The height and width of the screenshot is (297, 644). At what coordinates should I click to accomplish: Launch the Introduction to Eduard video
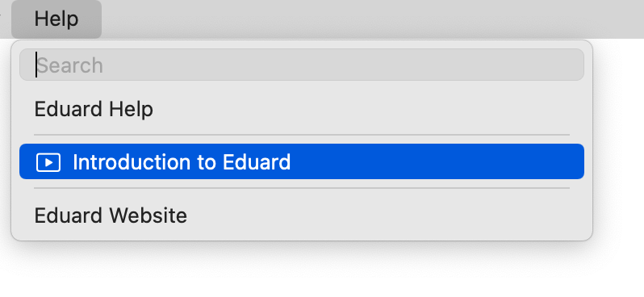(302, 161)
